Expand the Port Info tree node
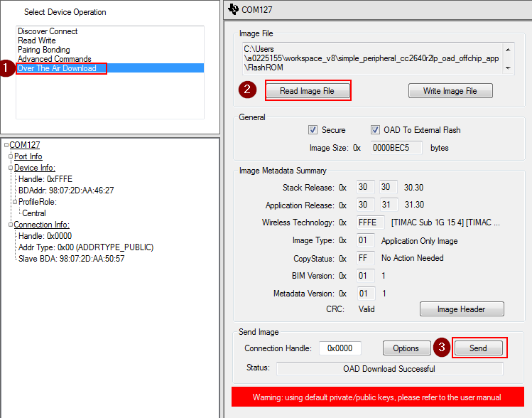The height and width of the screenshot is (418, 532). click(x=11, y=156)
